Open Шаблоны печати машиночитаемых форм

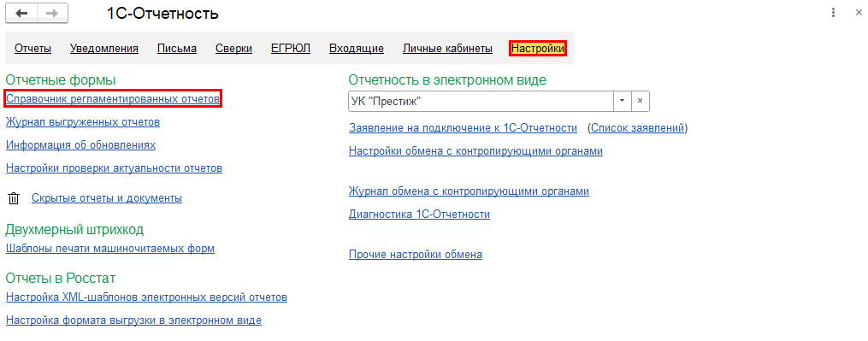110,249
